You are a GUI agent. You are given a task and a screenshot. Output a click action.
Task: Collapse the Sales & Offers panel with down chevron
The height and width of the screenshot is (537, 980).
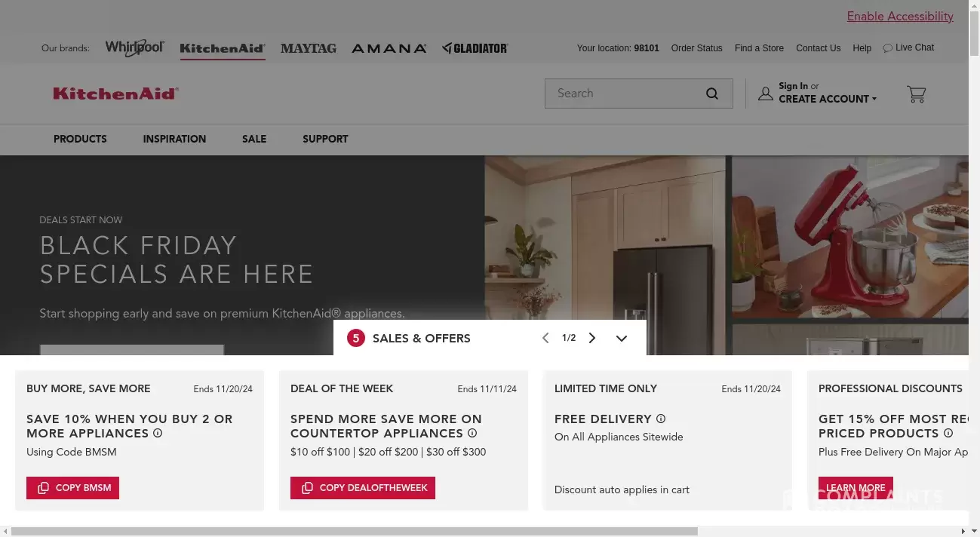pos(622,338)
